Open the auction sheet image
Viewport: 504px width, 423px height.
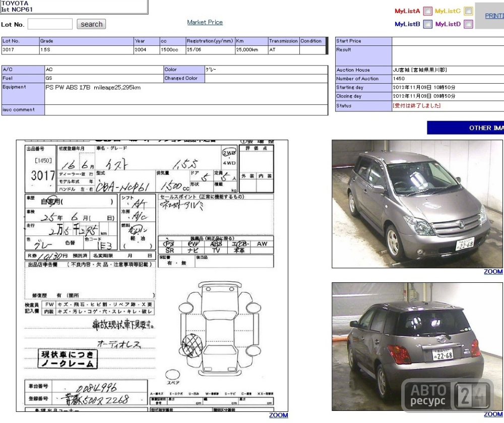click(x=152, y=276)
